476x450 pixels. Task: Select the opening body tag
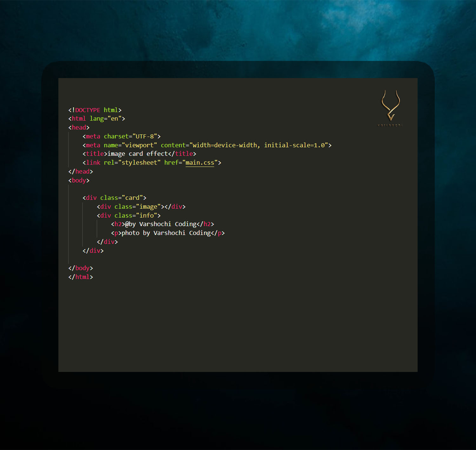coord(78,180)
